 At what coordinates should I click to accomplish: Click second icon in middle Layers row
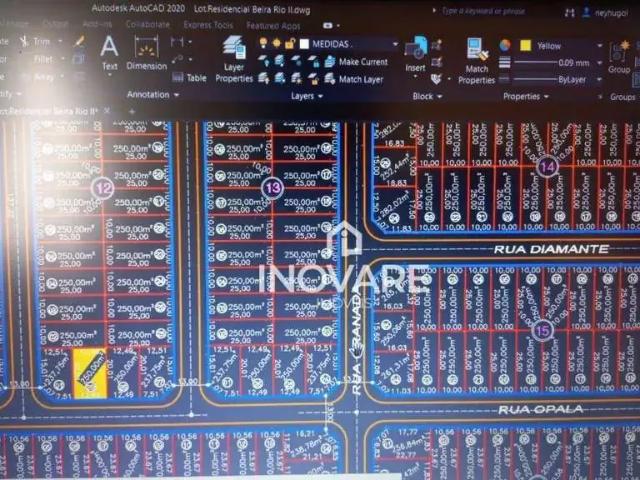[x=280, y=62]
